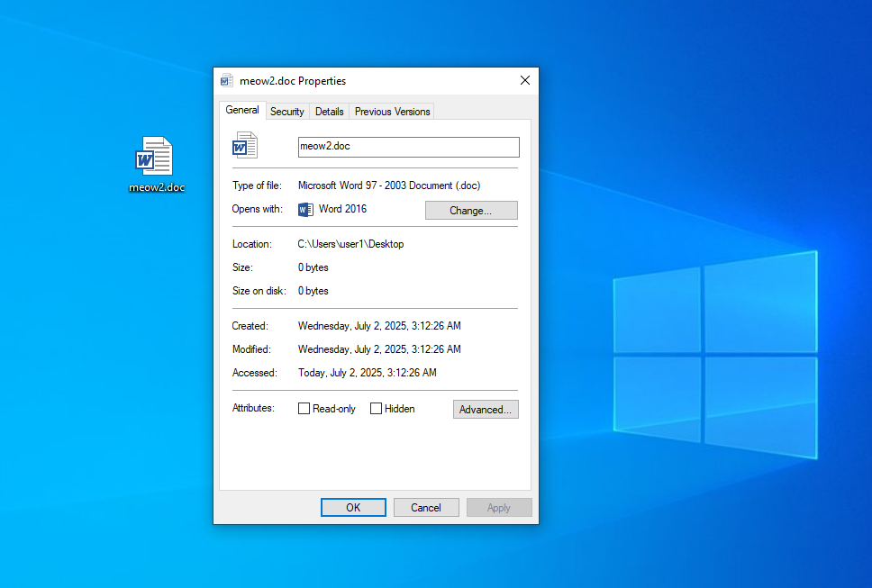Focus the filename field containing meow2.doc
Viewport: 872px width, 588px height.
point(409,148)
